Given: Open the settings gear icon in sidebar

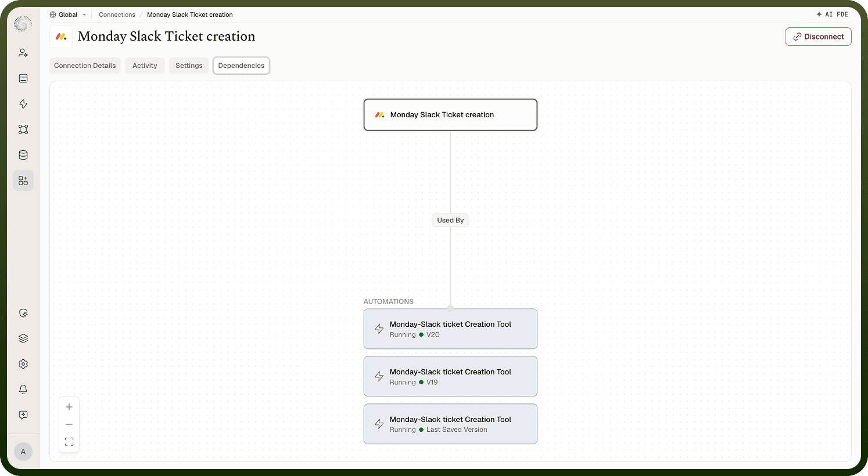Looking at the screenshot, I should [23, 364].
